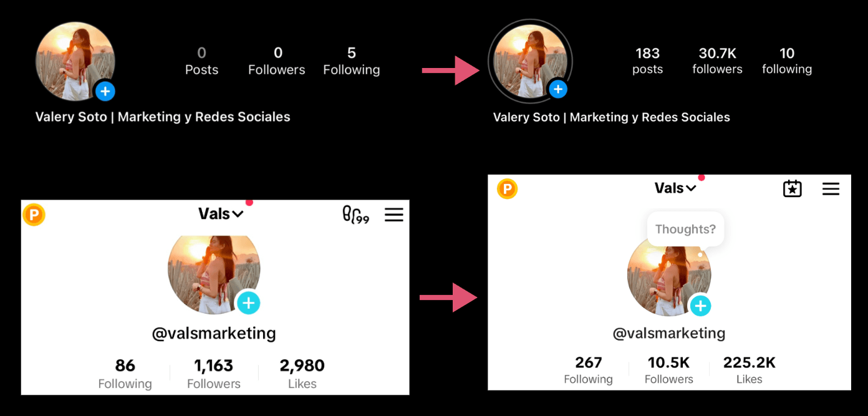
Task: Expand the Vals account switcher above Thoughts? bubble
Action: click(x=675, y=188)
